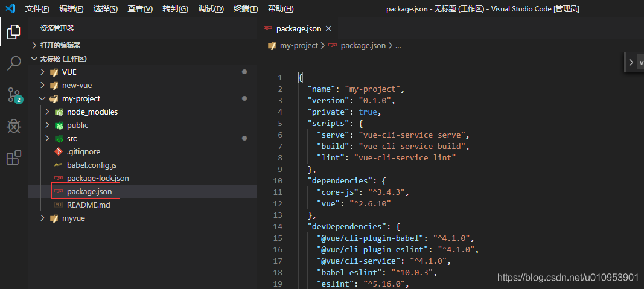644x289 pixels.
Task: Select the .gitignore file
Action: pyautogui.click(x=83, y=152)
